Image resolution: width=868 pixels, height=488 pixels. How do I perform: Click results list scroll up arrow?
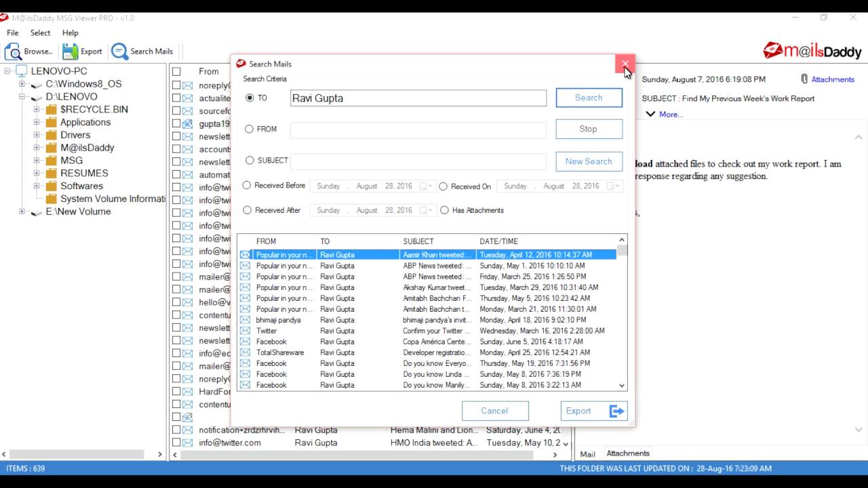(622, 240)
